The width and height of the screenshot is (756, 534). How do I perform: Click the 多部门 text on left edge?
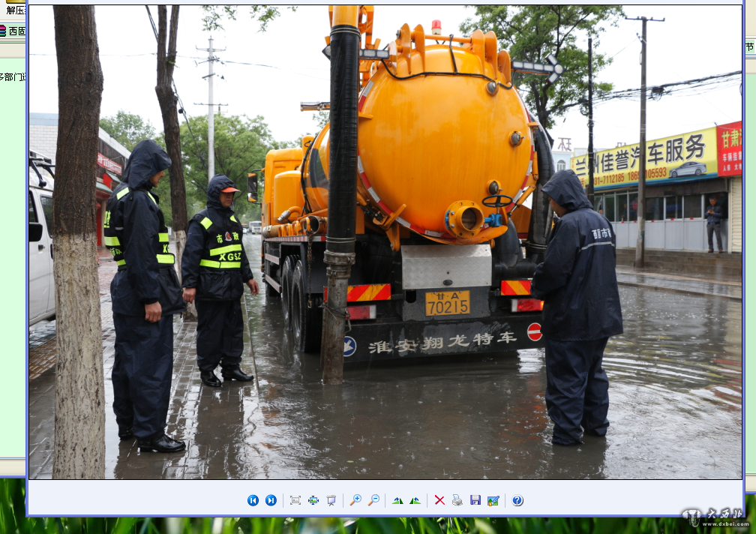point(12,76)
